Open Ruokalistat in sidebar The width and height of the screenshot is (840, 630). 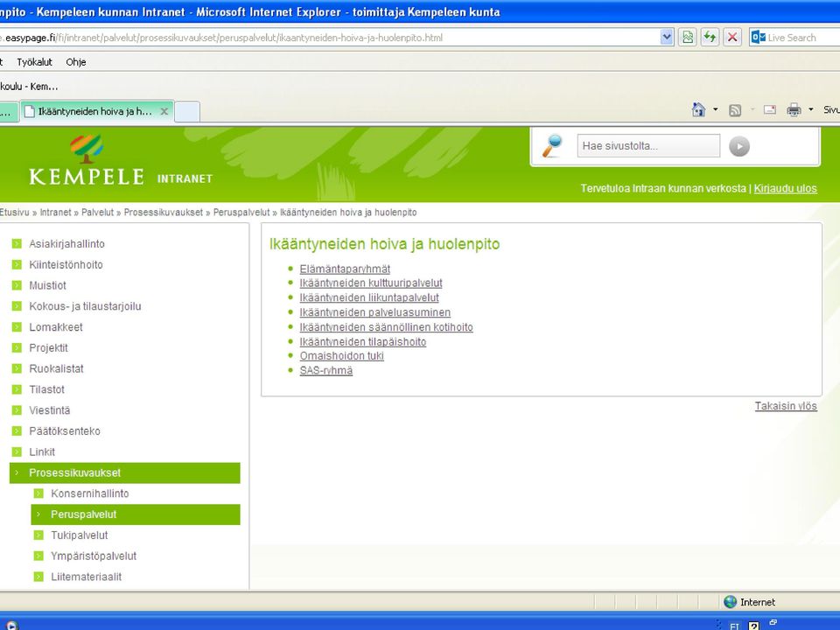pos(56,369)
